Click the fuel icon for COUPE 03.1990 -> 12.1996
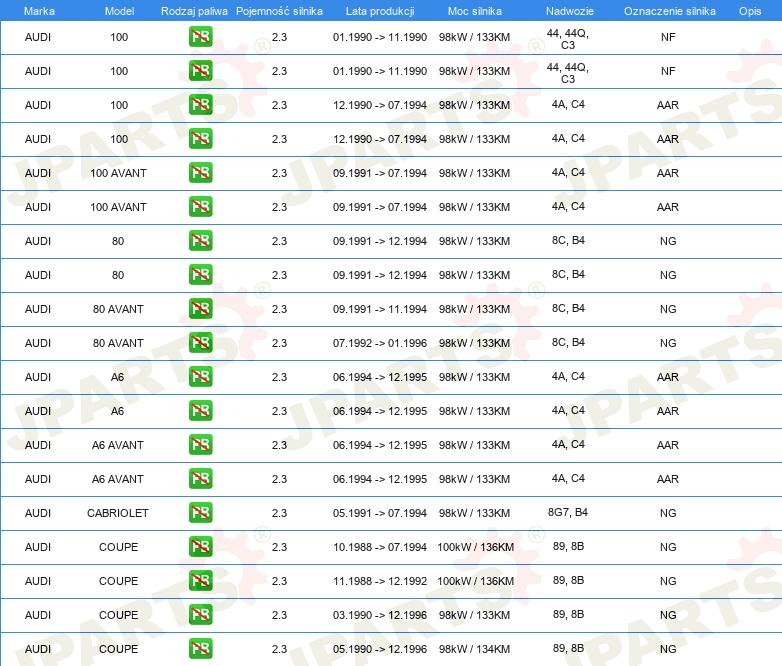 point(200,614)
